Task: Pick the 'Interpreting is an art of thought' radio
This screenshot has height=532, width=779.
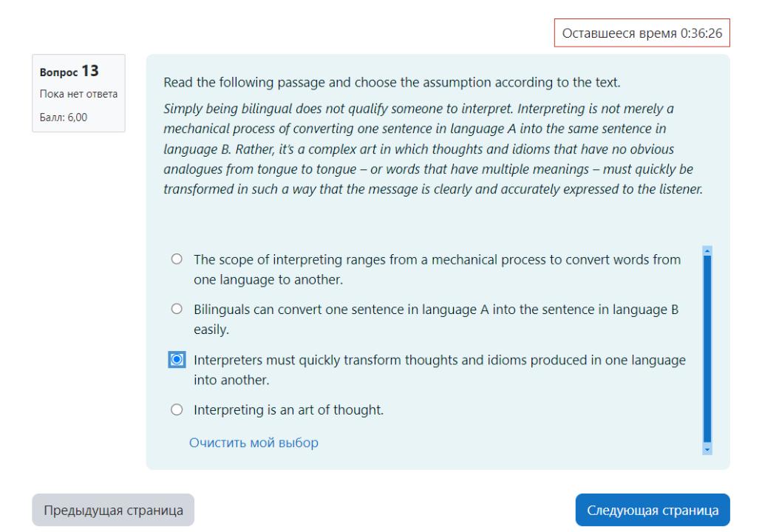Action: pyautogui.click(x=177, y=410)
